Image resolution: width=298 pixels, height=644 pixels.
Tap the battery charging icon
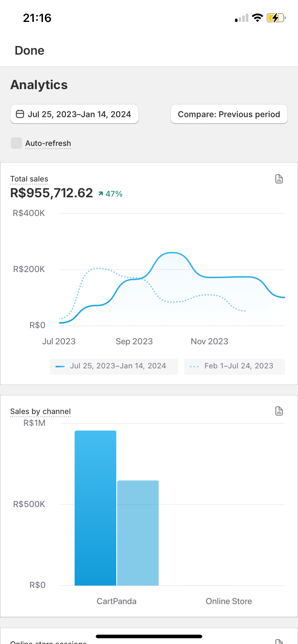[x=276, y=18]
